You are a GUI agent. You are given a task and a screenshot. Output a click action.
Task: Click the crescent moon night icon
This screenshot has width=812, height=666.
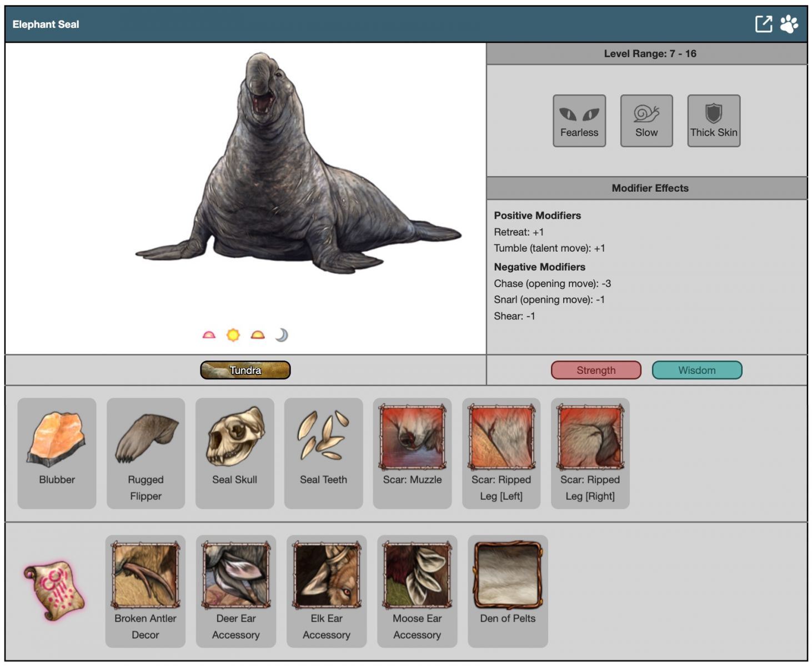282,335
